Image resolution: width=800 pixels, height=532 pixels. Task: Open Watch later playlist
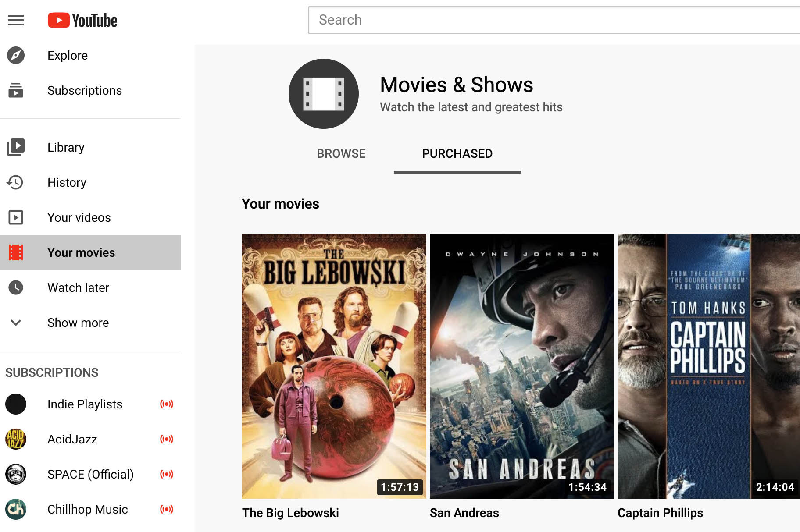tap(90, 287)
